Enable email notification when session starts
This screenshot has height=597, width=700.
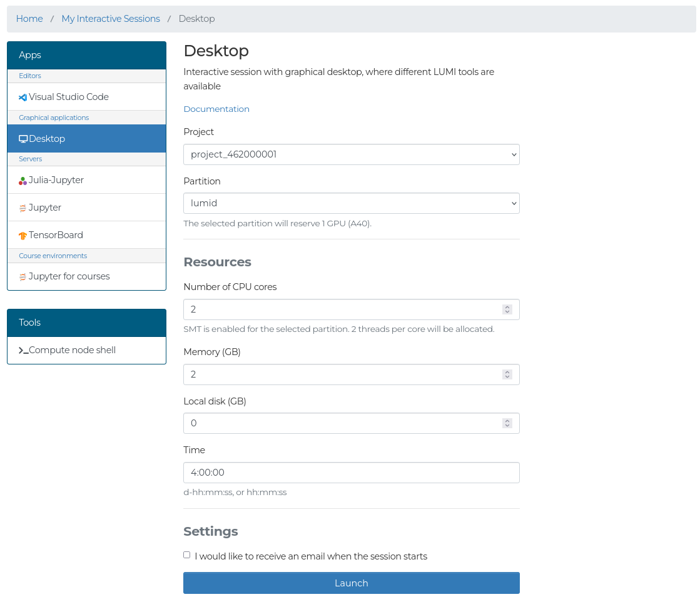[186, 554]
